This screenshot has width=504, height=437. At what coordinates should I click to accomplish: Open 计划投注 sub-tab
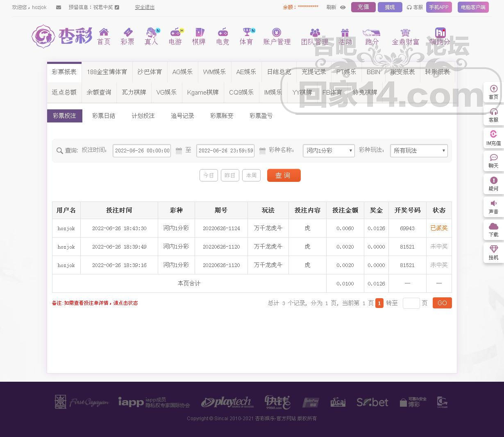pyautogui.click(x=143, y=116)
